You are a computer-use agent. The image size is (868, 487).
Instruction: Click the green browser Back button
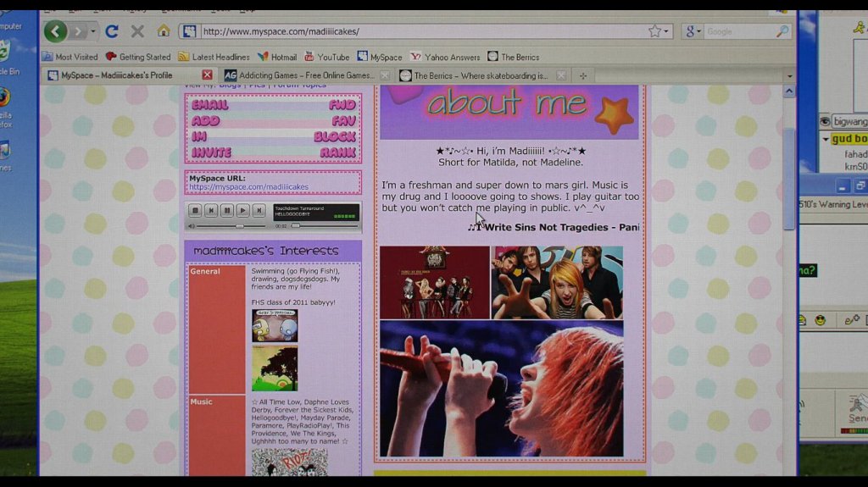point(55,32)
